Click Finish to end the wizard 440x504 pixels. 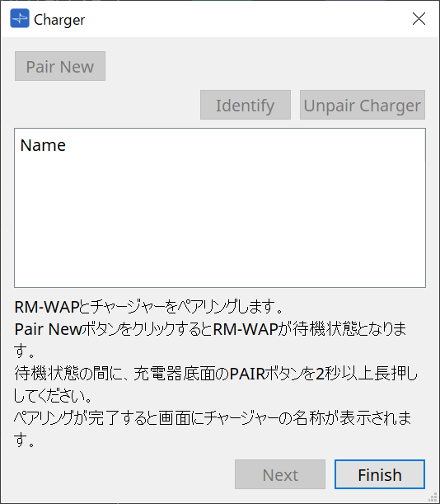pyautogui.click(x=380, y=474)
